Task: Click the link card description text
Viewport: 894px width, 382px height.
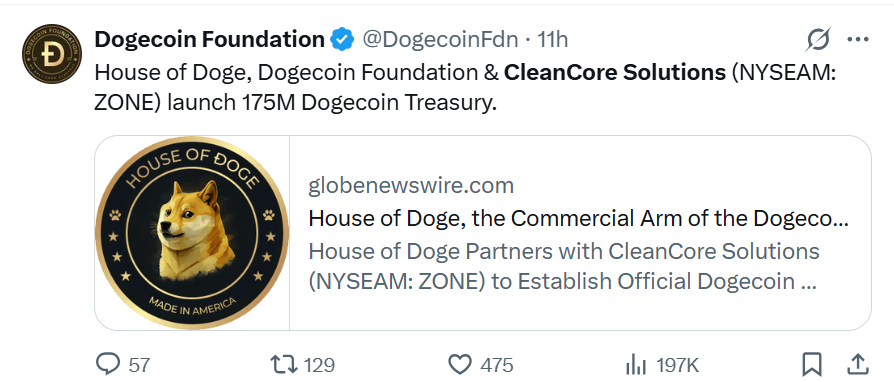Action: (x=564, y=266)
